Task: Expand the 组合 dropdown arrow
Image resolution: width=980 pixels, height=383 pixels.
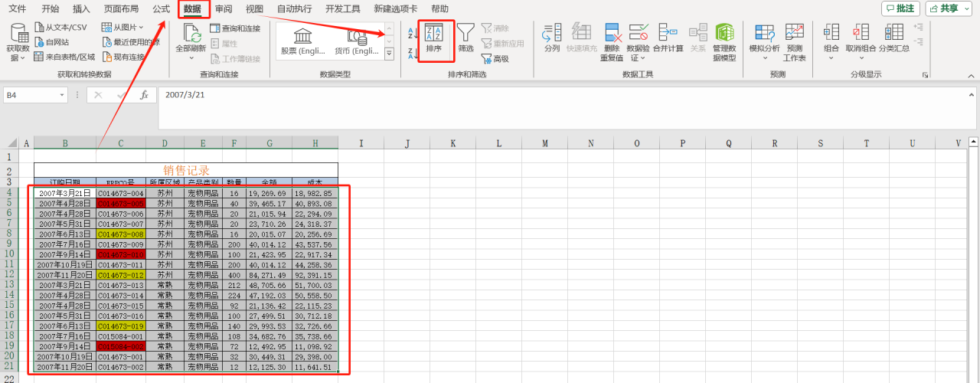Action: [x=831, y=58]
